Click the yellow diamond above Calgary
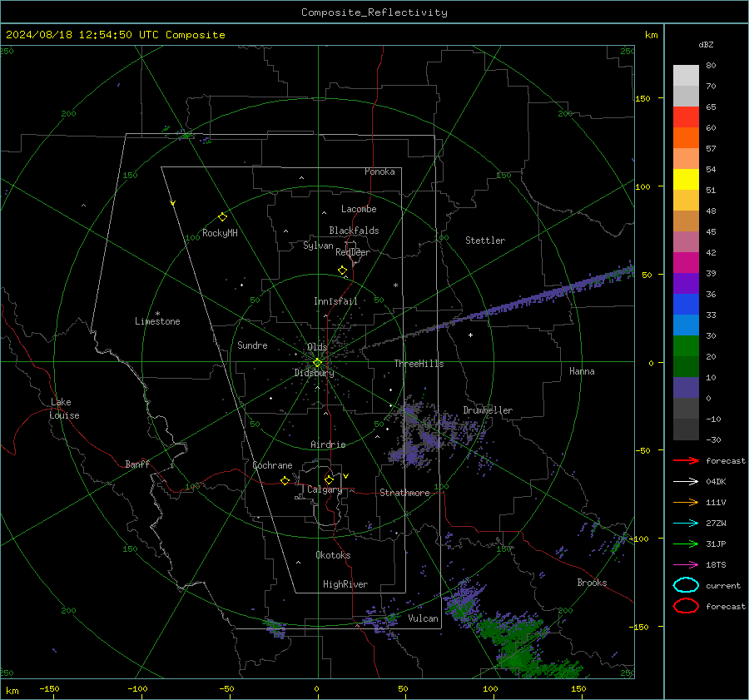This screenshot has width=749, height=700. click(329, 479)
